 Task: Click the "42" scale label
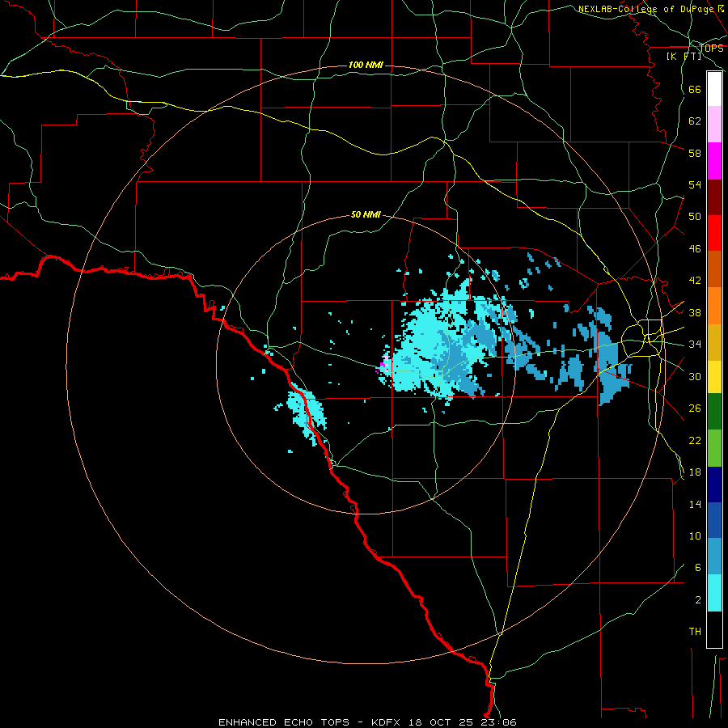click(695, 281)
